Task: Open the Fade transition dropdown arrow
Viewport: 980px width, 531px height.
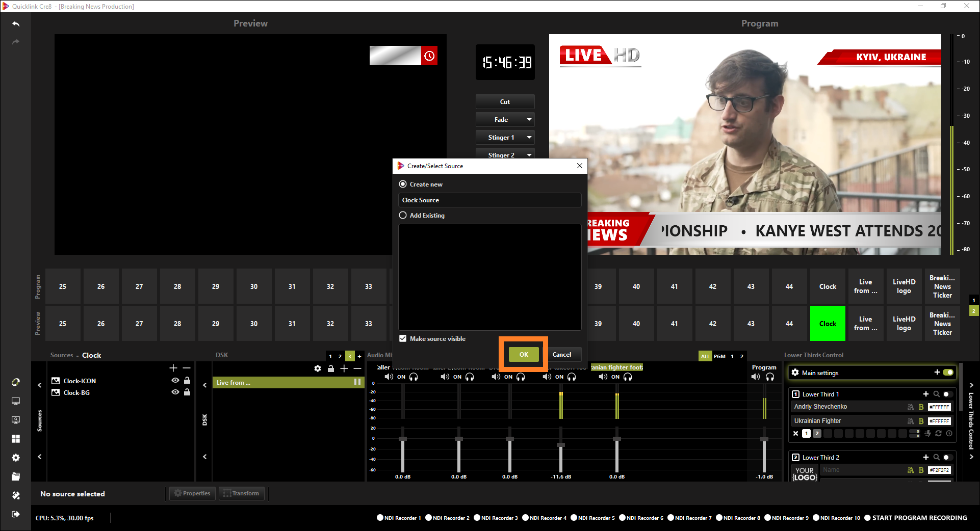Action: [529, 120]
